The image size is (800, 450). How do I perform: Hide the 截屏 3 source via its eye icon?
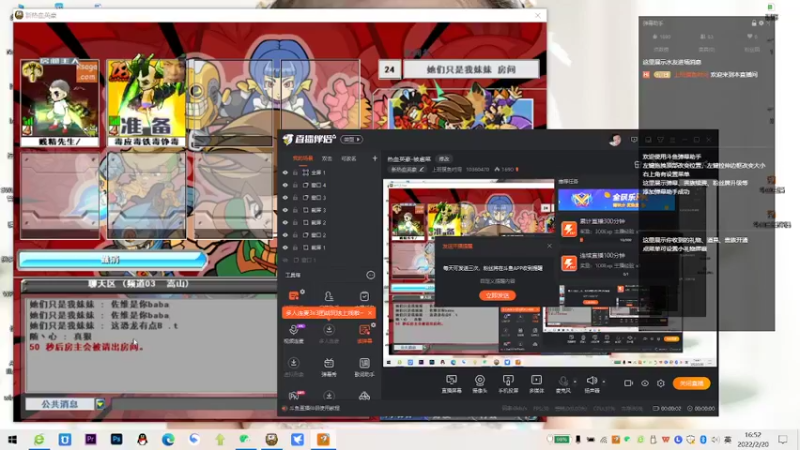click(285, 210)
